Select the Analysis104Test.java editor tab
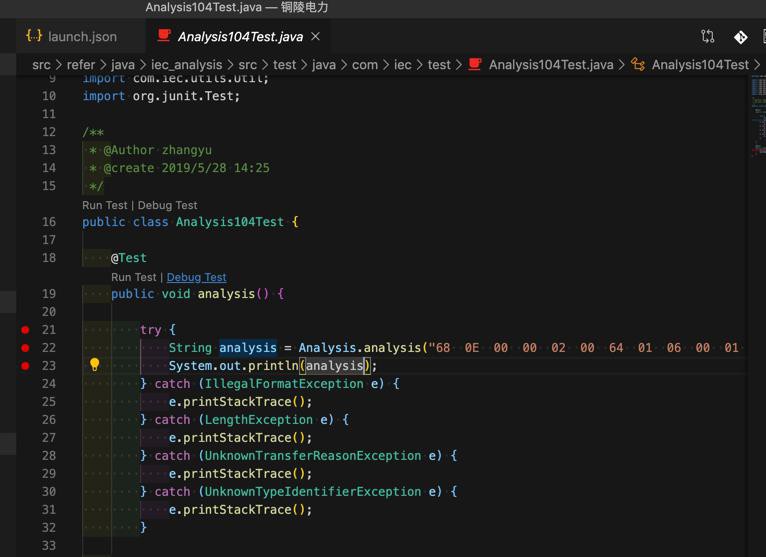This screenshot has height=557, width=766. pos(239,37)
